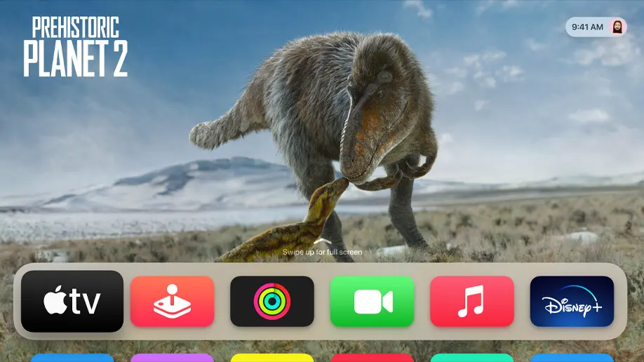Start the FaceTime app

372,301
